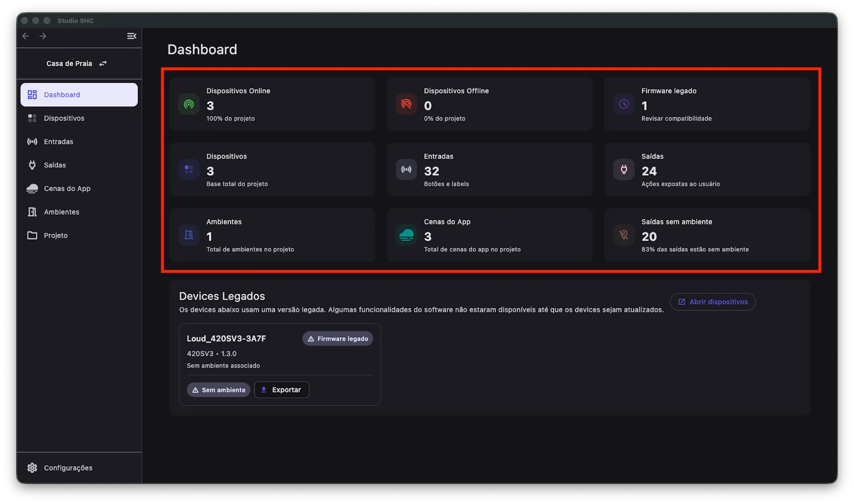This screenshot has height=504, width=854.
Task: Click the Dashboard page title
Action: coord(202,49)
